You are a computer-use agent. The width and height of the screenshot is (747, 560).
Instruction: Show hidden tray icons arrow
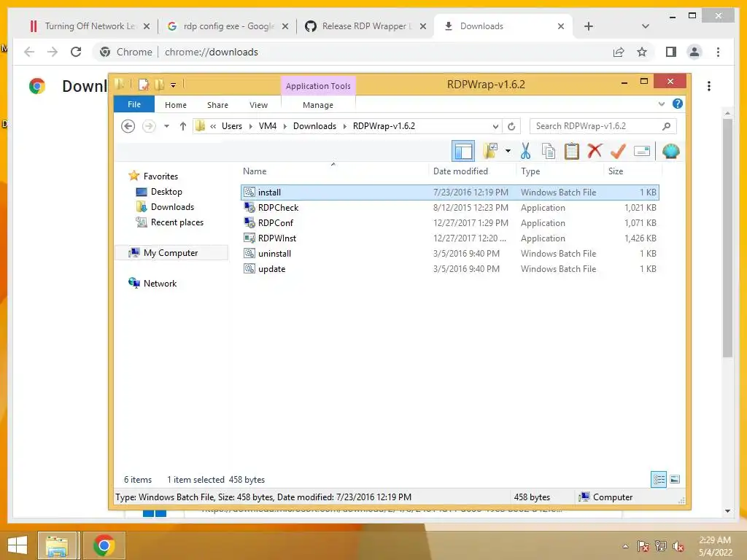point(625,546)
